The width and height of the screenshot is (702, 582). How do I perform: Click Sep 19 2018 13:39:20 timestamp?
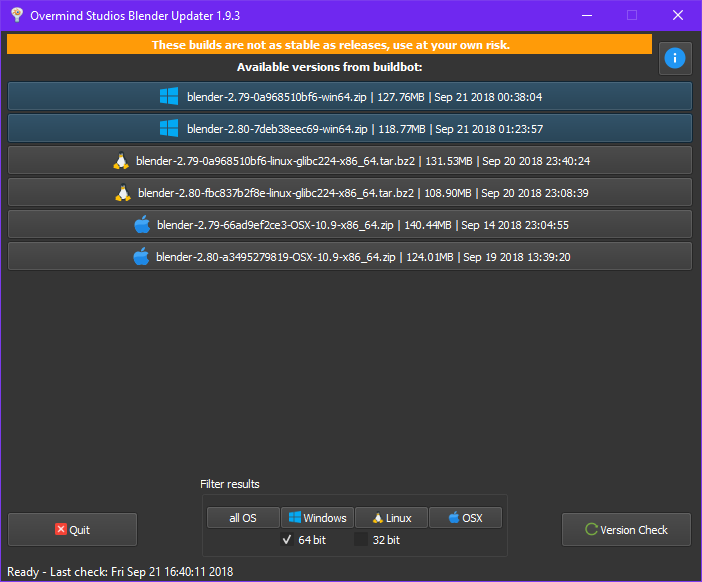[x=517, y=257]
